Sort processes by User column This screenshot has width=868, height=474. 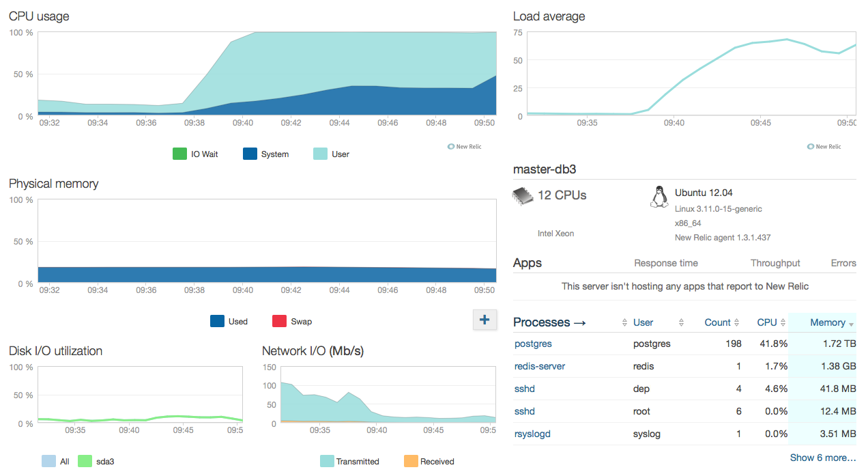coord(643,322)
